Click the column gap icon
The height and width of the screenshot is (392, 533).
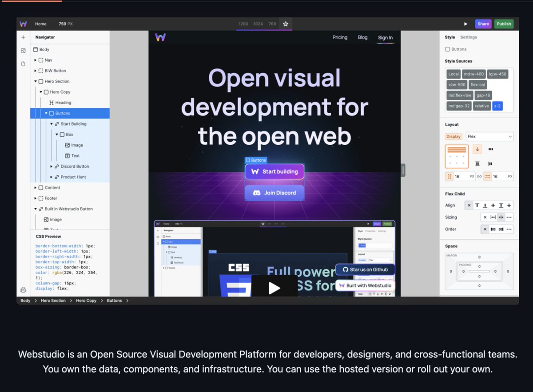pyautogui.click(x=449, y=176)
